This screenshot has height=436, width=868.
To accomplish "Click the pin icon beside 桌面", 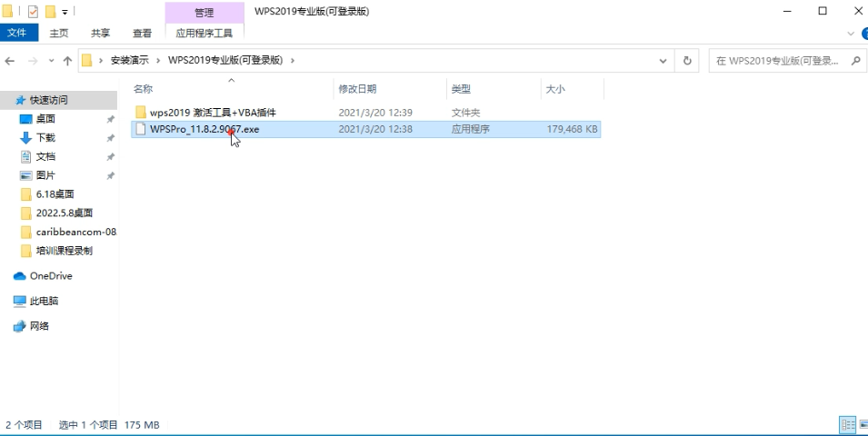I will pos(110,119).
